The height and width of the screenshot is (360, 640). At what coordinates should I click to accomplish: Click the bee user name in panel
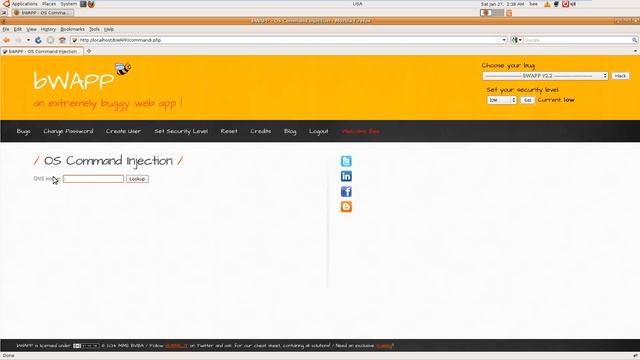tap(533, 4)
